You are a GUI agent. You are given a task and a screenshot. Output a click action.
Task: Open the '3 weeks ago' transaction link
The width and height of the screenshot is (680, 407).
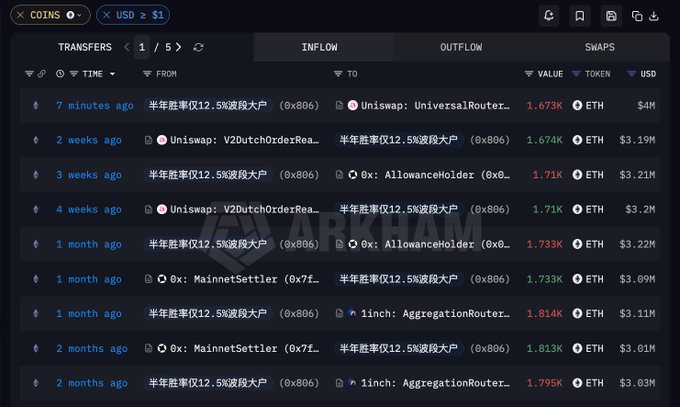click(88, 175)
